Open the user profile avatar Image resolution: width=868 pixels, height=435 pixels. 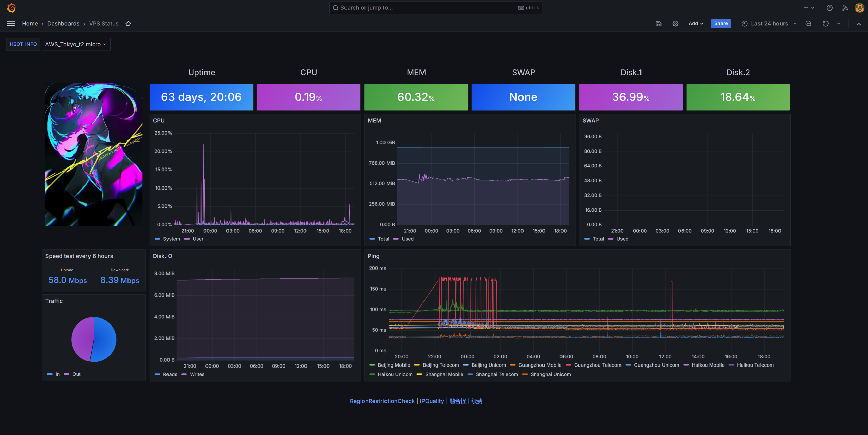coord(860,8)
